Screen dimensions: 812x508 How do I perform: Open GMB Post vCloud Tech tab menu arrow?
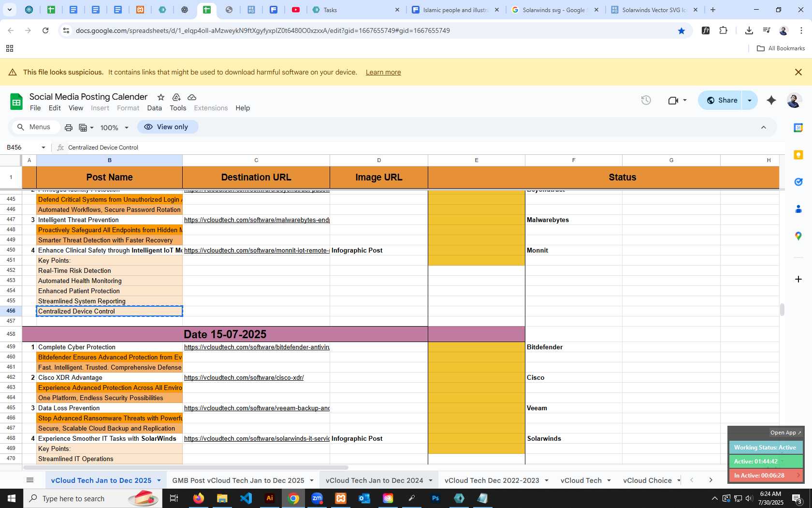tap(311, 480)
